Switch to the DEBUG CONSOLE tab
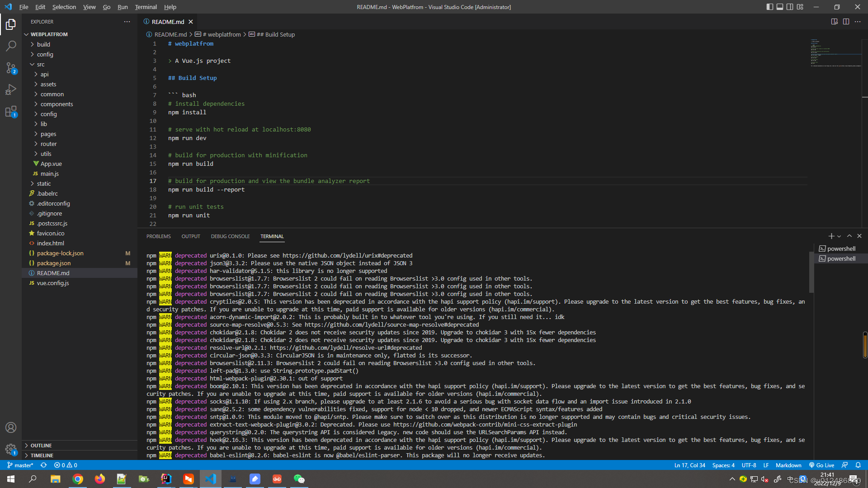868x488 pixels. click(230, 236)
